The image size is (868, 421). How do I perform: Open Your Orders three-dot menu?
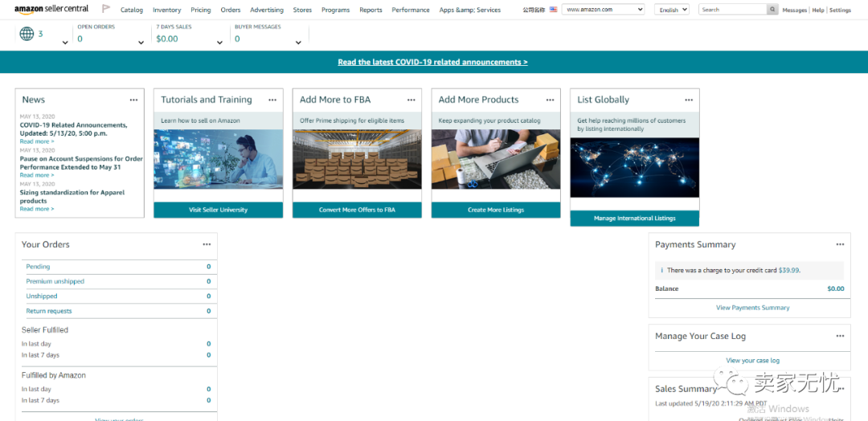coord(207,244)
